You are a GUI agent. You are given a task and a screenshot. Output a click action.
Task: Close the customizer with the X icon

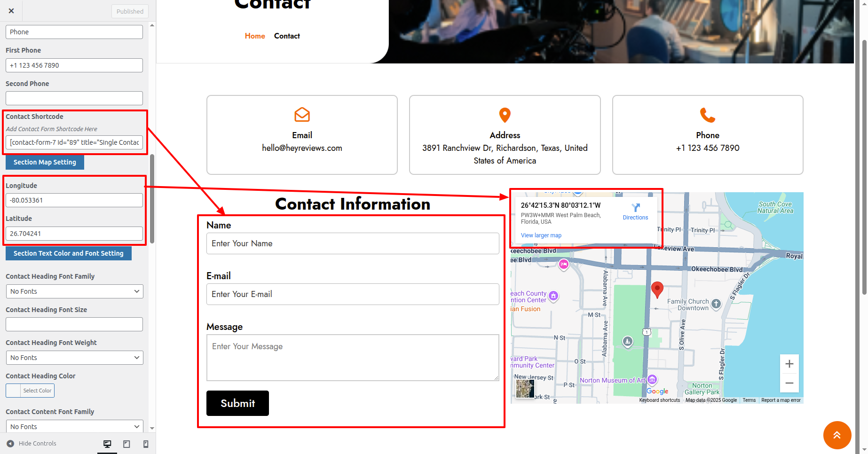[11, 11]
